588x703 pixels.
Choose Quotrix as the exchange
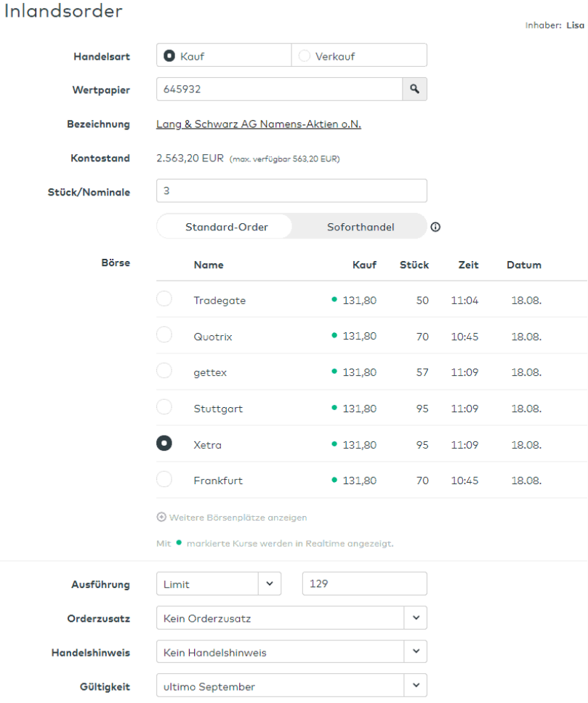pyautogui.click(x=164, y=335)
